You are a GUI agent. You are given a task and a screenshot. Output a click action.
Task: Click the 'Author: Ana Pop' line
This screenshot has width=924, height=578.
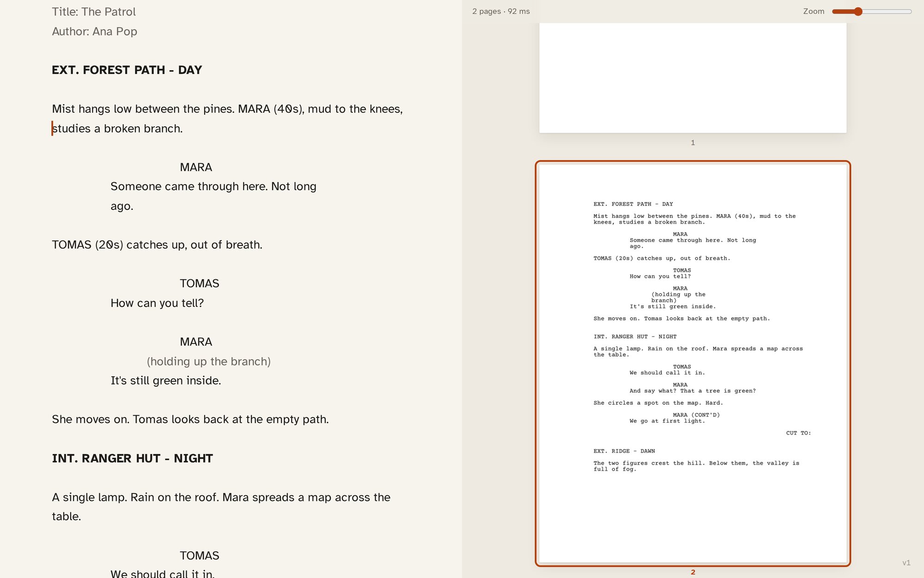(x=94, y=31)
